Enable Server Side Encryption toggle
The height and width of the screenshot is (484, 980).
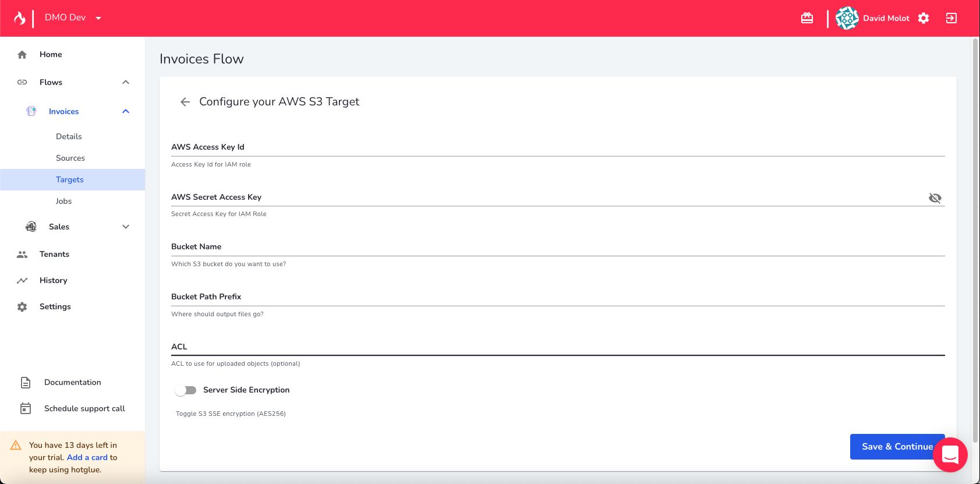(x=186, y=390)
